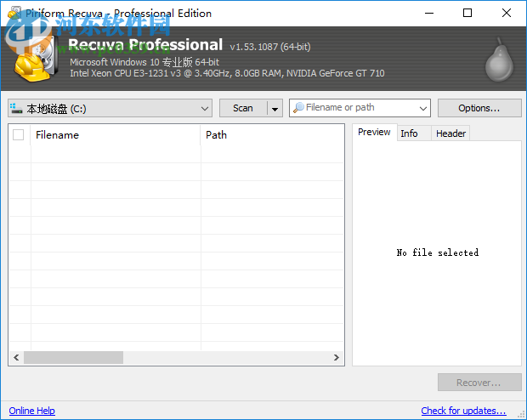Open the drive selection dropdown

click(110, 108)
